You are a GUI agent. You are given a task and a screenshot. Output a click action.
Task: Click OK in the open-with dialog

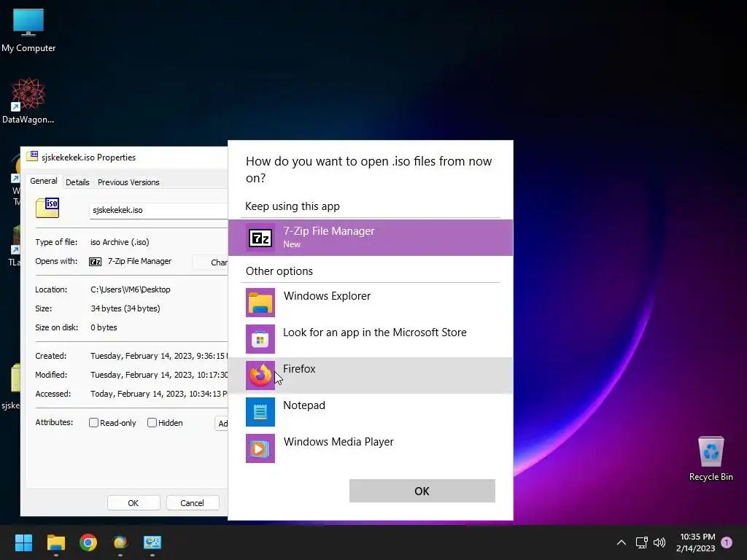tap(422, 491)
